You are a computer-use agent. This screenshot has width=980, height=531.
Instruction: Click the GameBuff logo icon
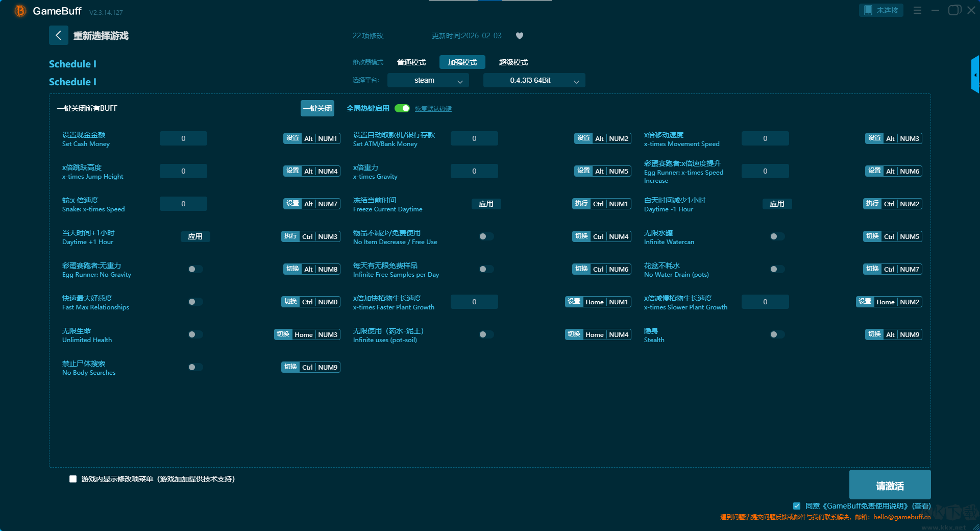[x=20, y=11]
